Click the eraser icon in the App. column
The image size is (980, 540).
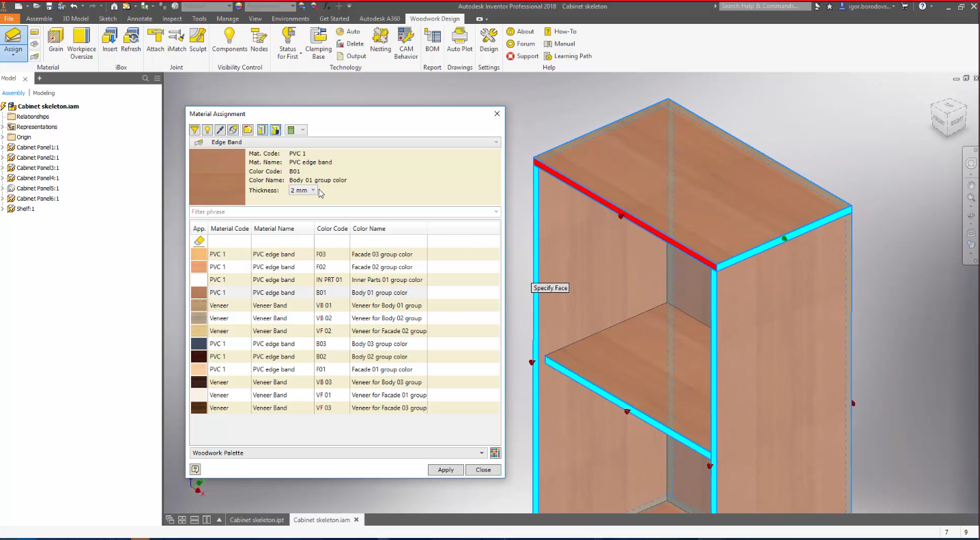[199, 241]
